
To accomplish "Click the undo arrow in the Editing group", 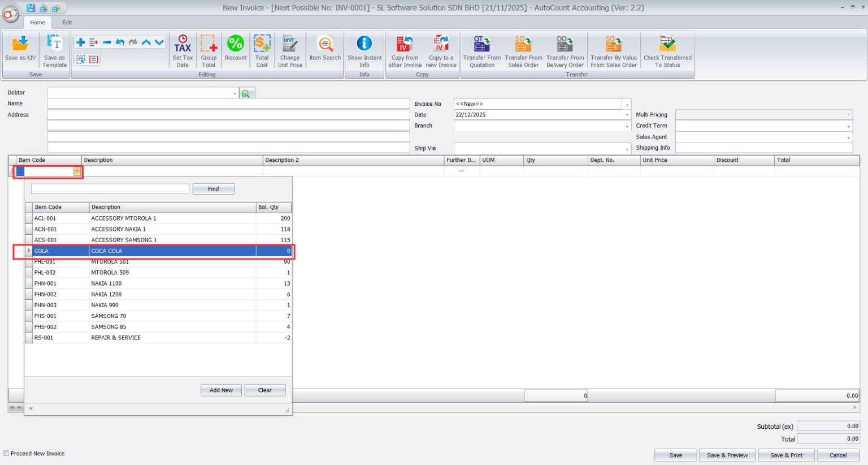I will pyautogui.click(x=119, y=42).
